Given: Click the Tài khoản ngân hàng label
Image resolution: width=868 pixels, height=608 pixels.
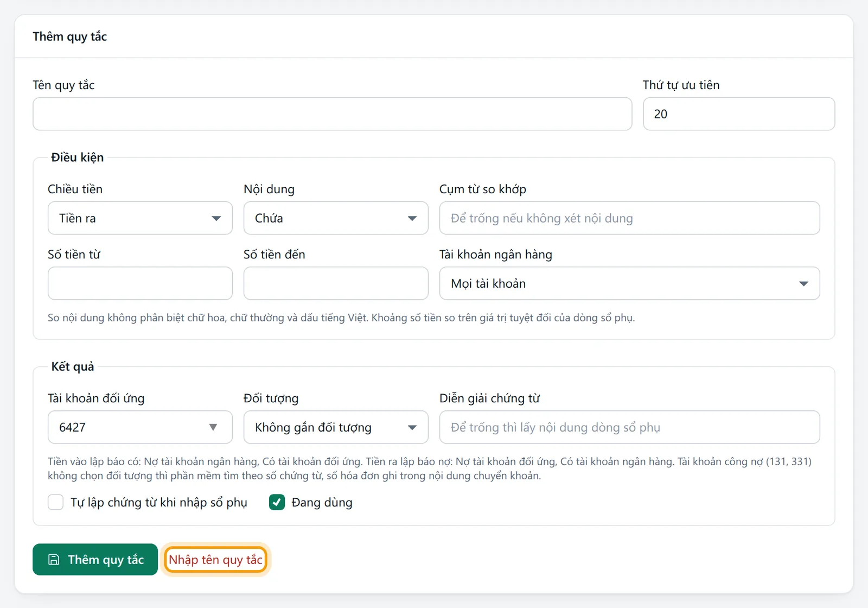Looking at the screenshot, I should click(496, 255).
